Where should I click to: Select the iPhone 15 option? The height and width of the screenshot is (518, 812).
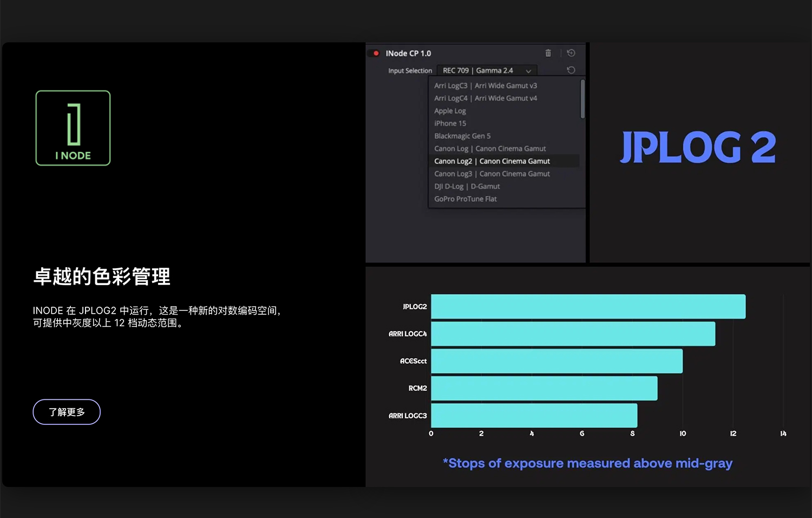click(450, 123)
